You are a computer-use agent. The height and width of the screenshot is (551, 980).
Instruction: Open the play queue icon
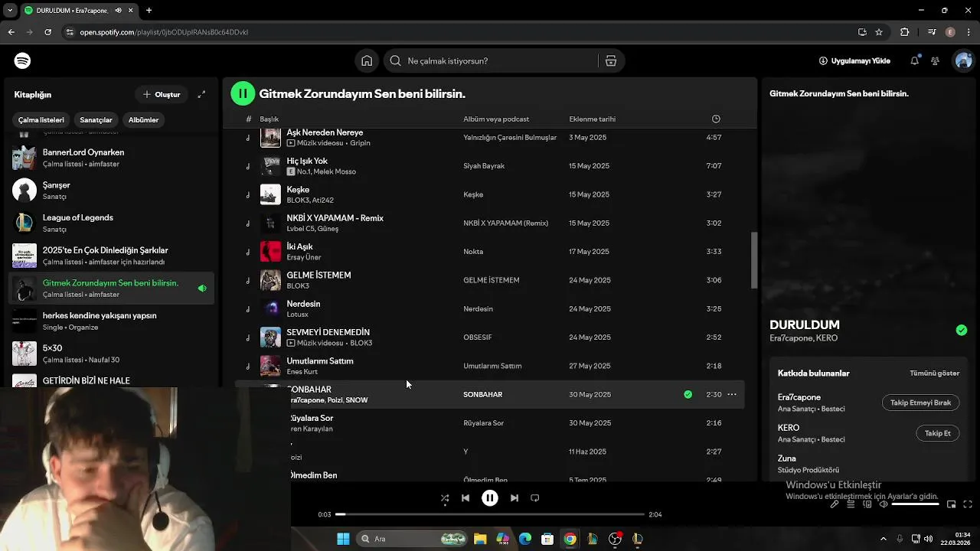pos(851,504)
